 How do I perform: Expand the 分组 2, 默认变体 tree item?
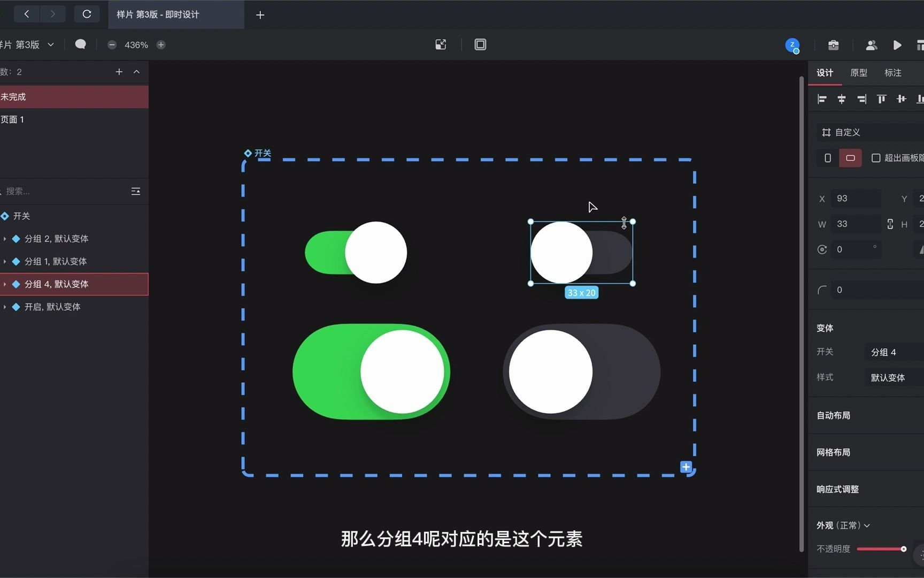point(5,239)
